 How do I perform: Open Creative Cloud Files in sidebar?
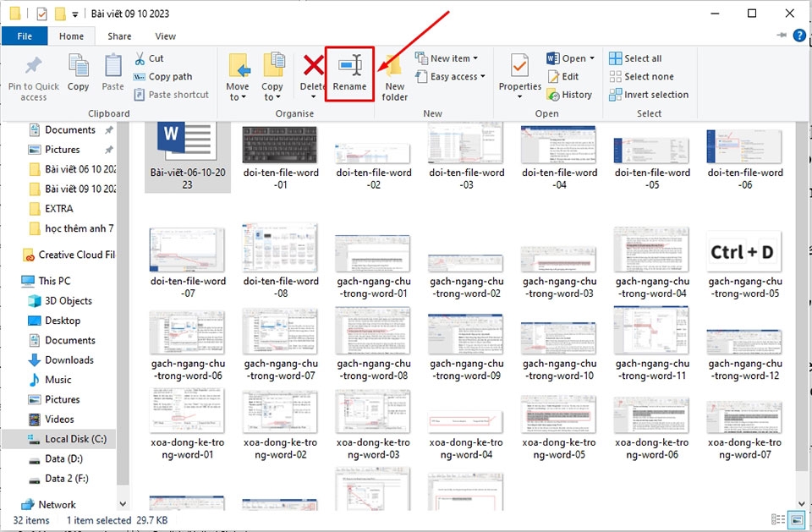click(x=69, y=255)
